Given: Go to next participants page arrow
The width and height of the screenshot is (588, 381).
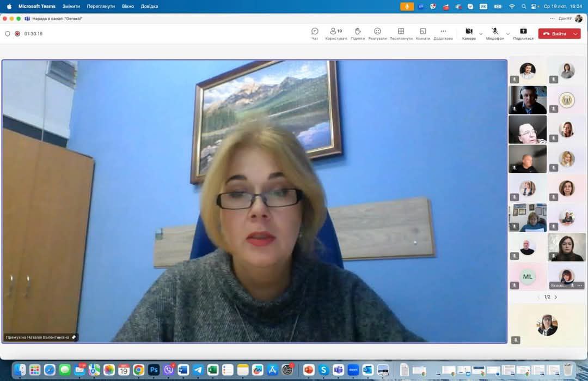Looking at the screenshot, I should [556, 297].
